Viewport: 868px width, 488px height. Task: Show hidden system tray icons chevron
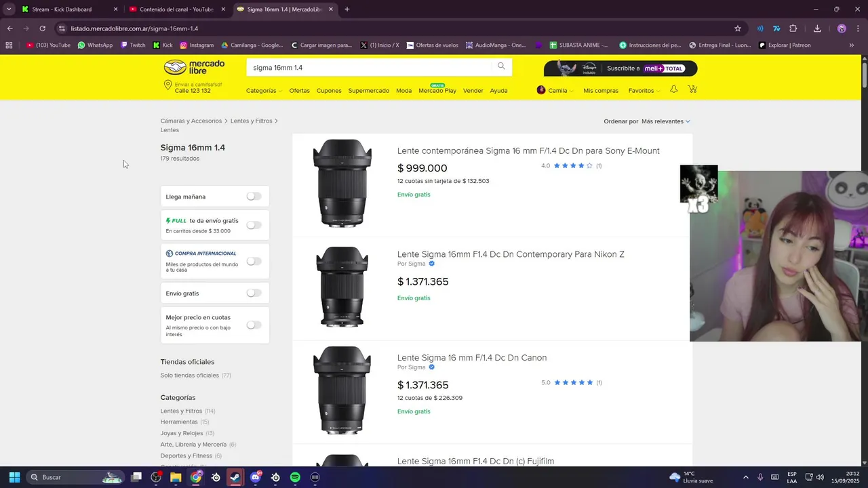tap(746, 477)
